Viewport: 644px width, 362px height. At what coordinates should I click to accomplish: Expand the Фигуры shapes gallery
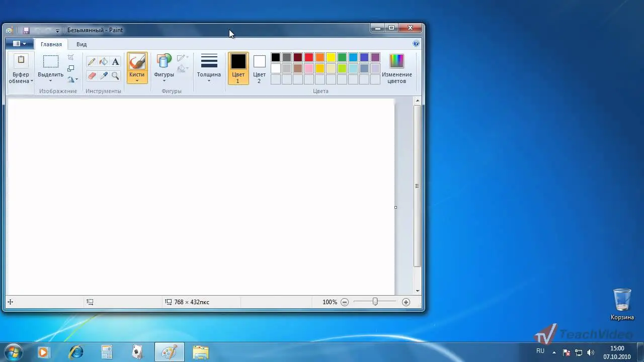click(164, 68)
